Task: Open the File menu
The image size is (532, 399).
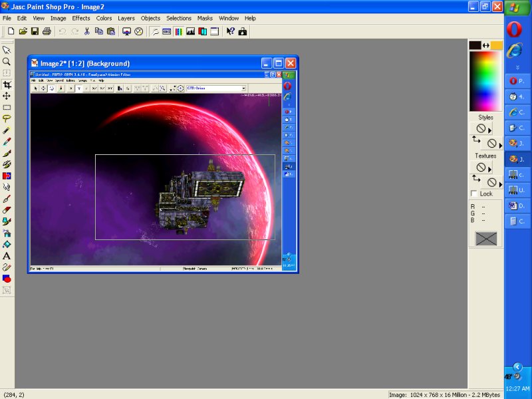Action: pos(7,19)
